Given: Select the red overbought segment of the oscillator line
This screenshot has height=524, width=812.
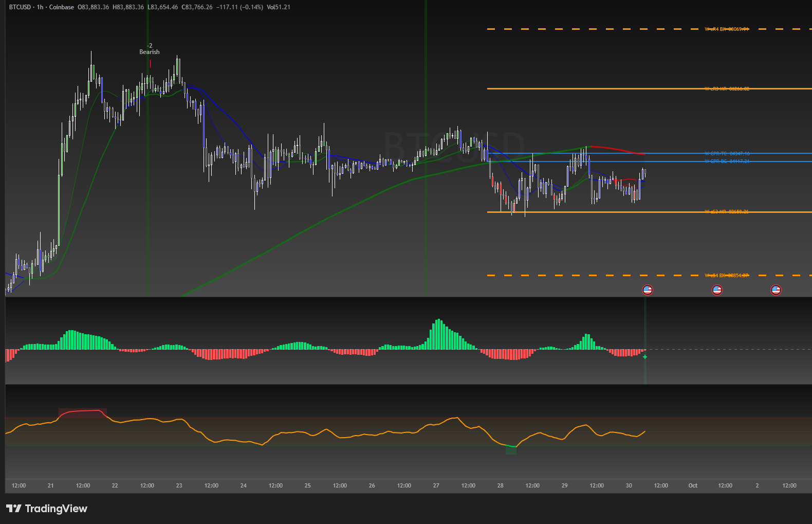Looking at the screenshot, I should (x=82, y=411).
